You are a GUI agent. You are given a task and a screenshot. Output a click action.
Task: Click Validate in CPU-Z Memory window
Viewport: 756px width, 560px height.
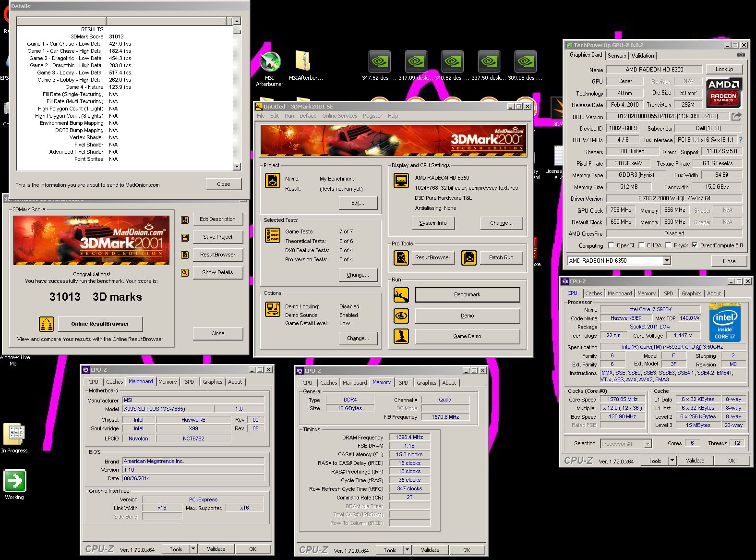pos(430,550)
